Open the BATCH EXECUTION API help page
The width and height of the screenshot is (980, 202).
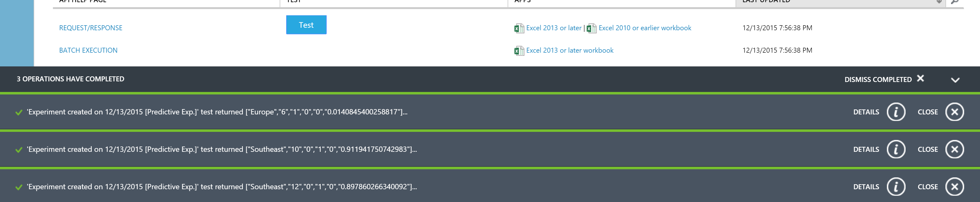tap(88, 50)
